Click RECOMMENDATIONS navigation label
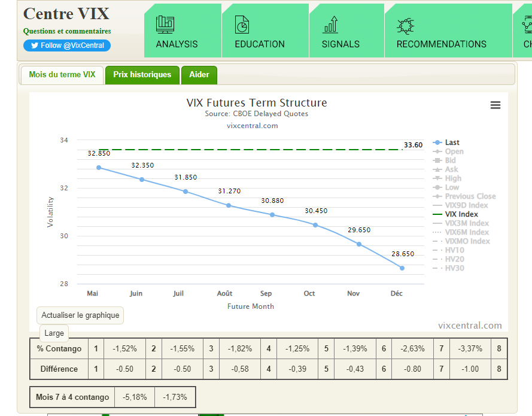Viewport: 532px width, 416px height. pos(442,44)
